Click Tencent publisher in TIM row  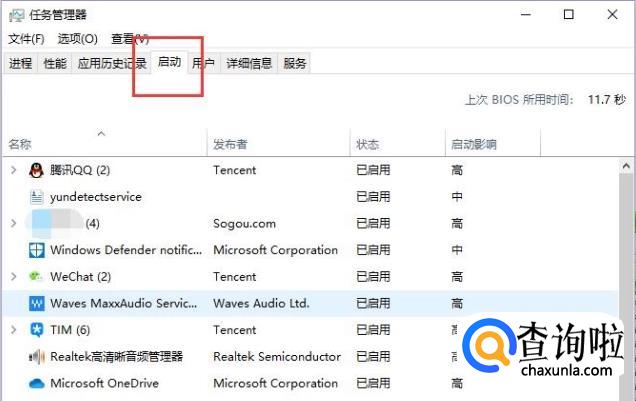(x=234, y=330)
